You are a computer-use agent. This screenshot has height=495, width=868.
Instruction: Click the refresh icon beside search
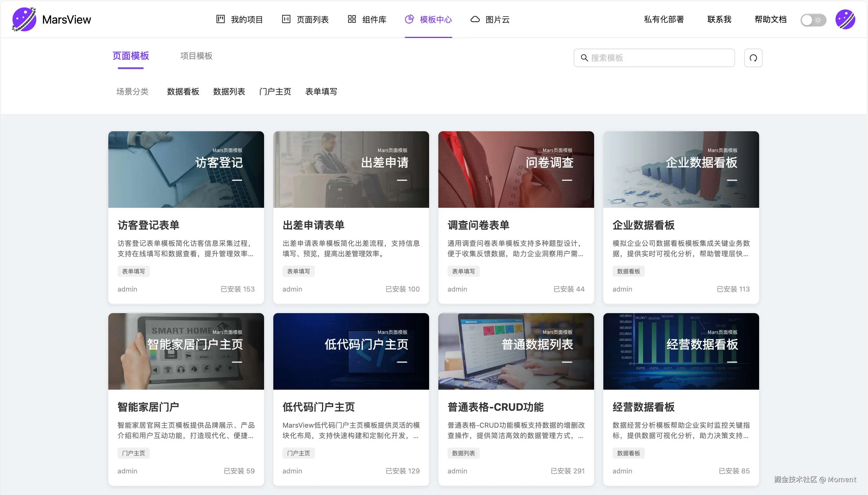753,58
